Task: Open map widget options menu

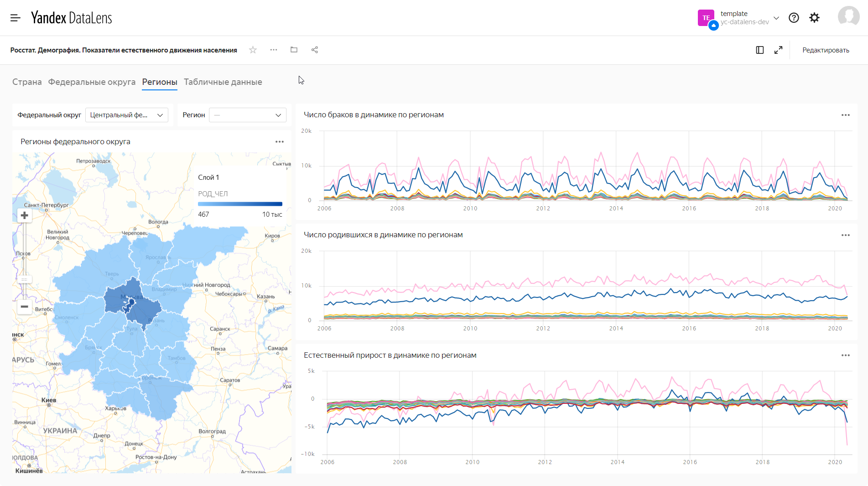Action: pyautogui.click(x=280, y=142)
